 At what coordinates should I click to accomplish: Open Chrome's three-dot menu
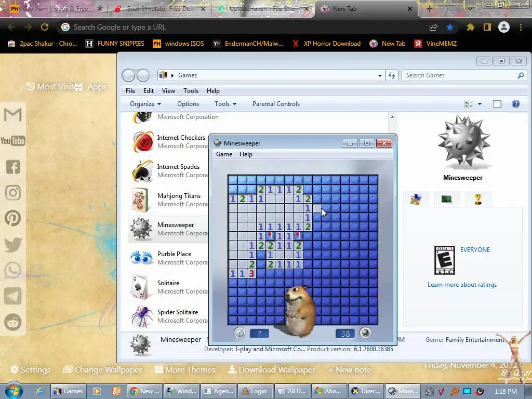pyautogui.click(x=521, y=27)
